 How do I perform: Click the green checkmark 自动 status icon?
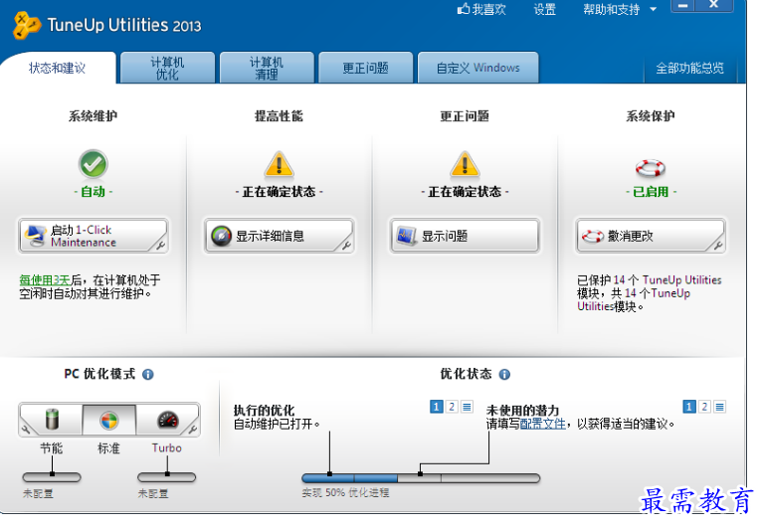93,164
